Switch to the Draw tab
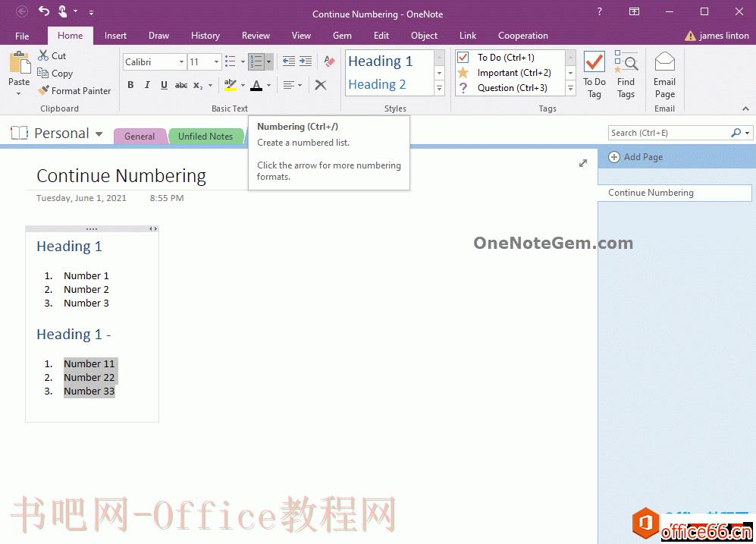 (x=158, y=35)
